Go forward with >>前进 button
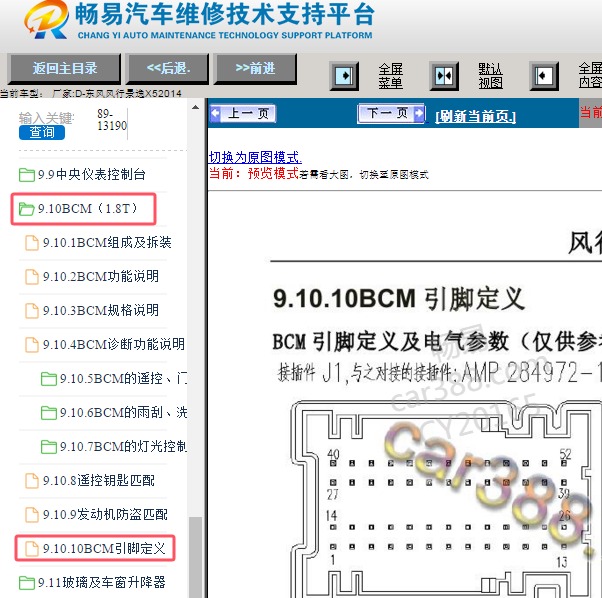This screenshot has height=598, width=602. coord(256,69)
